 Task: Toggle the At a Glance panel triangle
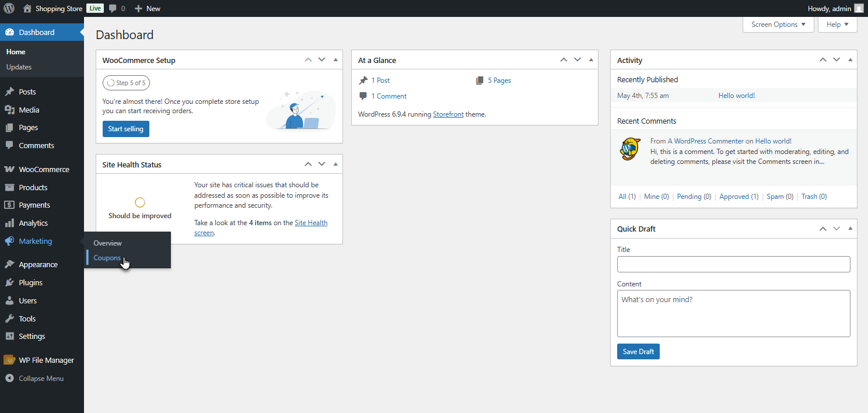pos(591,60)
